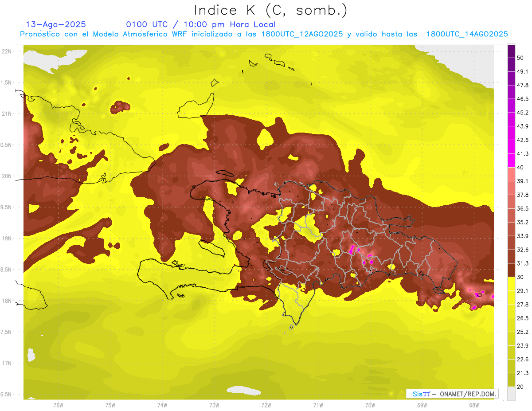Select the '33.9' legend value
Image resolution: width=532 pixels, height=411 pixels.
tap(523, 236)
